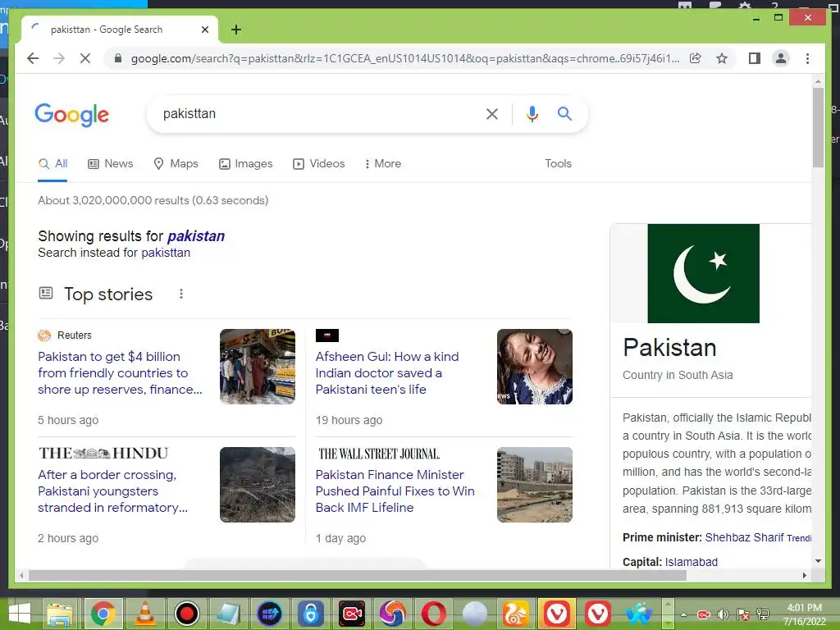Open the browser side panel
Image resolution: width=840 pixels, height=630 pixels.
pyautogui.click(x=755, y=58)
